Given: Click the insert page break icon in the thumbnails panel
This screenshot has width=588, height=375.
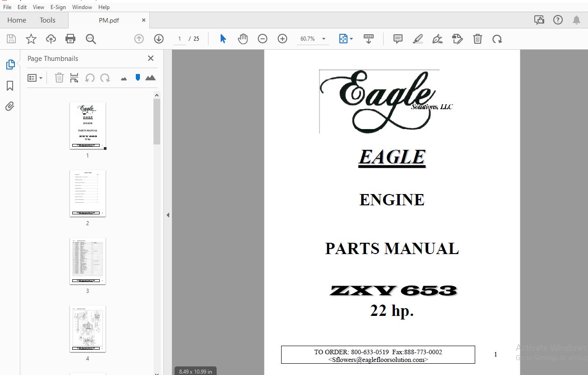Looking at the screenshot, I should pos(74,78).
